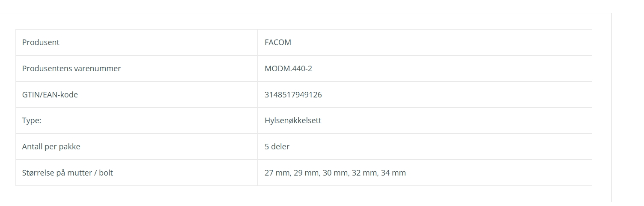Select the MODM.440-2 part number
This screenshot has height=206, width=644.
point(288,69)
